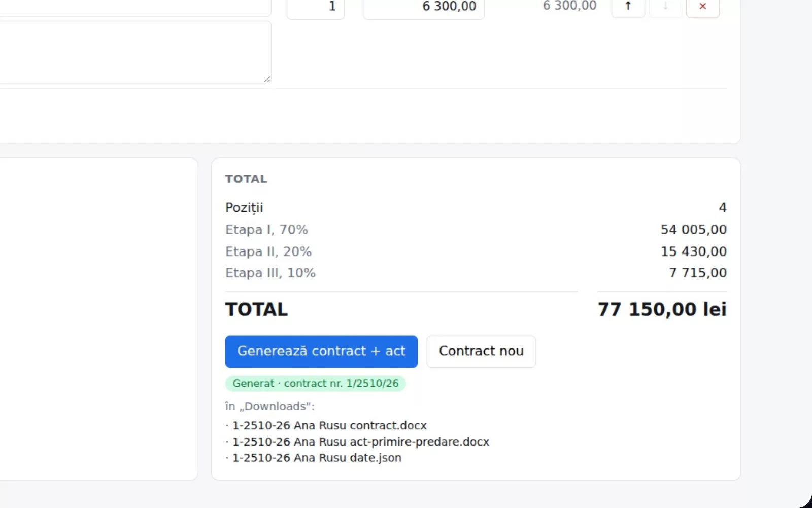The height and width of the screenshot is (508, 812).
Task: Select file name Ana Rusu act-primire-predare.docx
Action: pos(361,441)
